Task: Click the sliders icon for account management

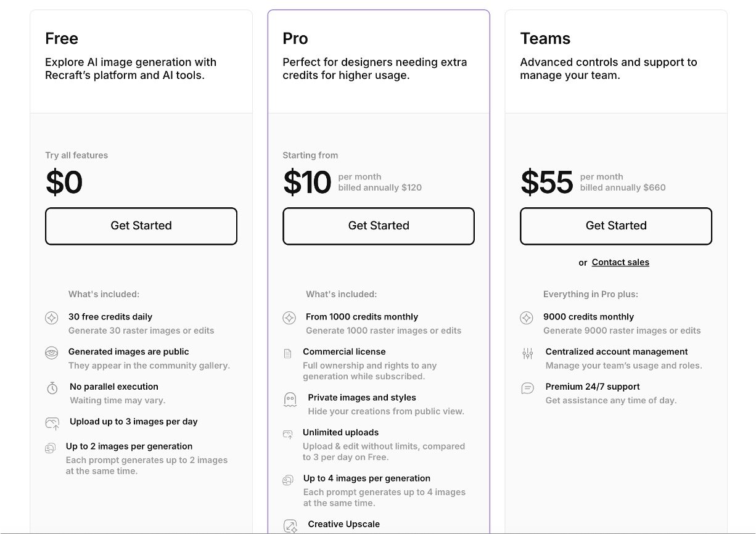Action: click(527, 353)
